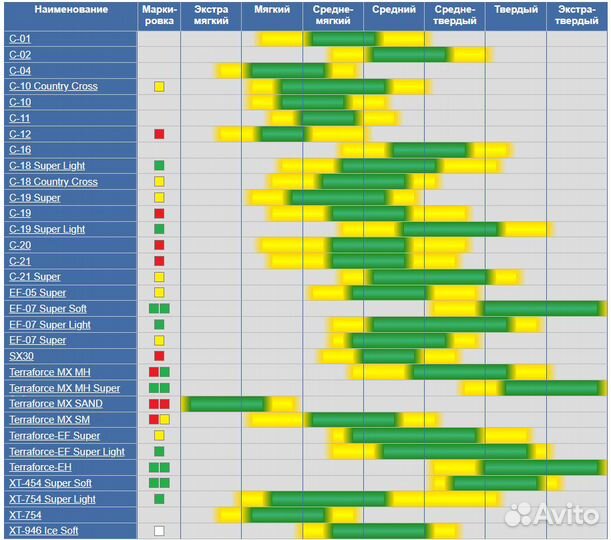Click the green marker for C-18 Super Light
Image resolution: width=611 pixels, height=540 pixels.
[159, 166]
